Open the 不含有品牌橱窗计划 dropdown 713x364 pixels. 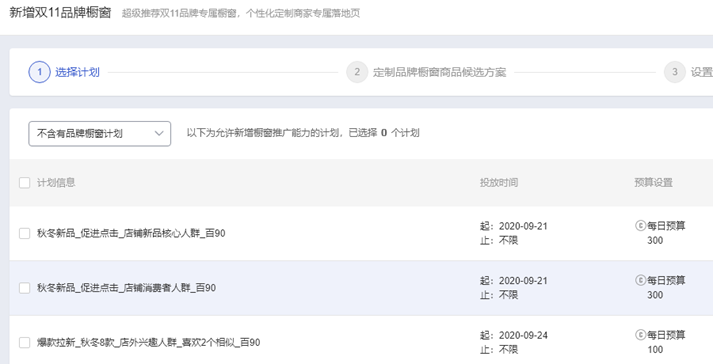coord(100,133)
